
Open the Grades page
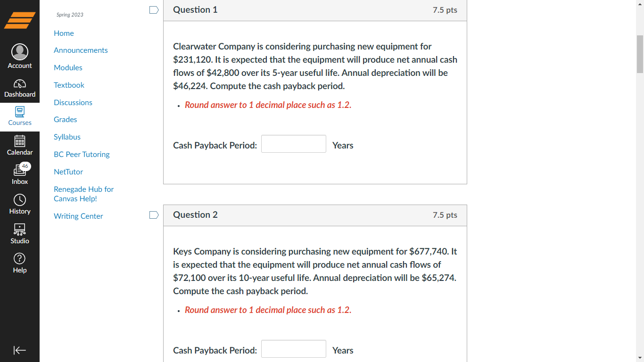(65, 119)
